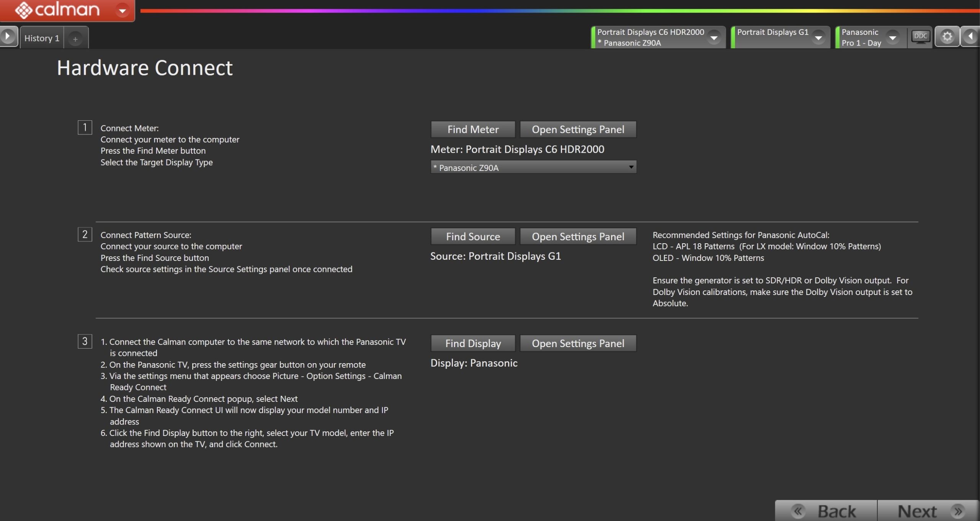Click the Display: Panasonic label

pyautogui.click(x=474, y=363)
